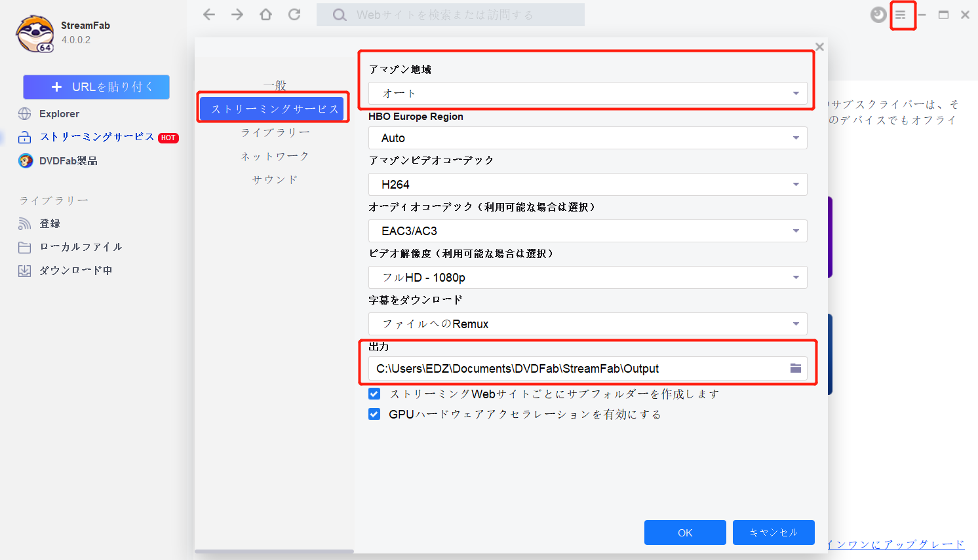
Task: Go to the home page icon
Action: point(265,14)
